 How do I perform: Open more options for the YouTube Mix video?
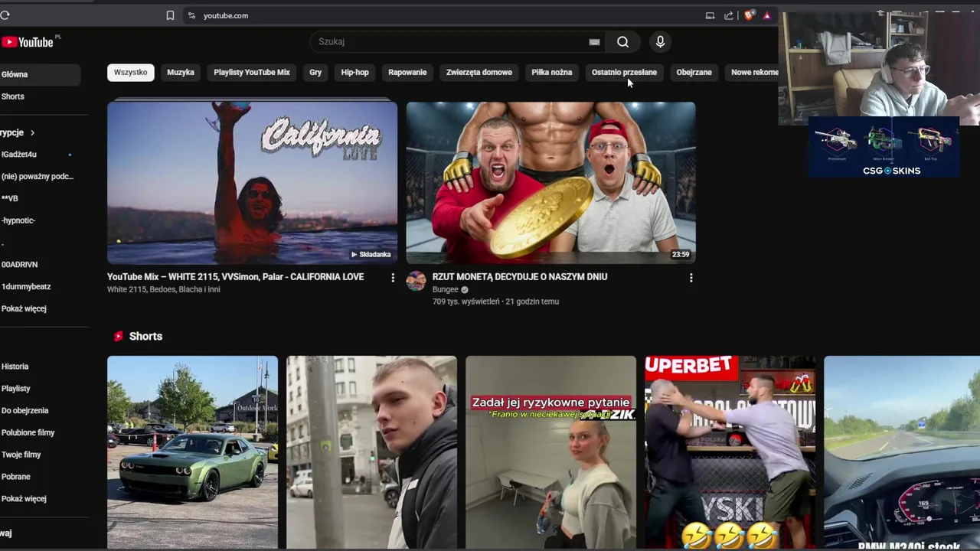(393, 278)
